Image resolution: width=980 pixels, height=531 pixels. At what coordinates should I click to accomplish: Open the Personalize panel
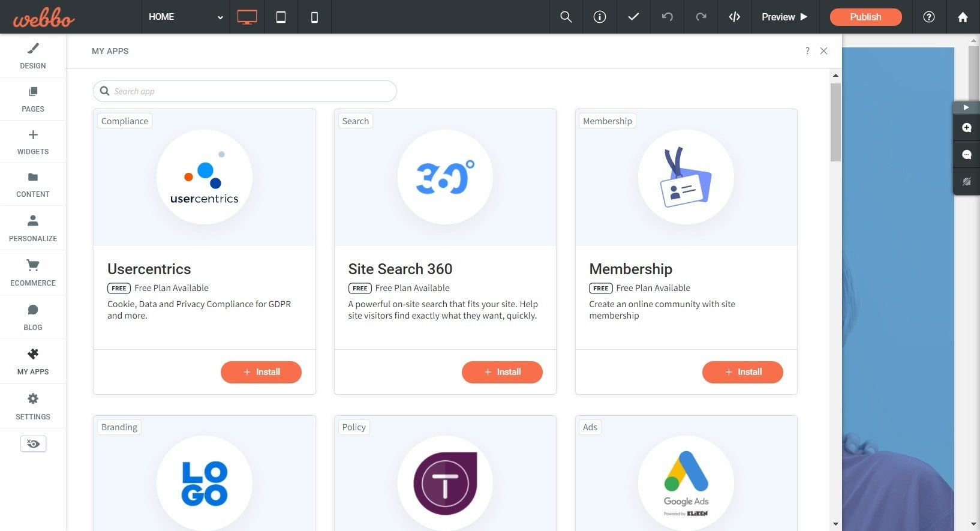33,228
